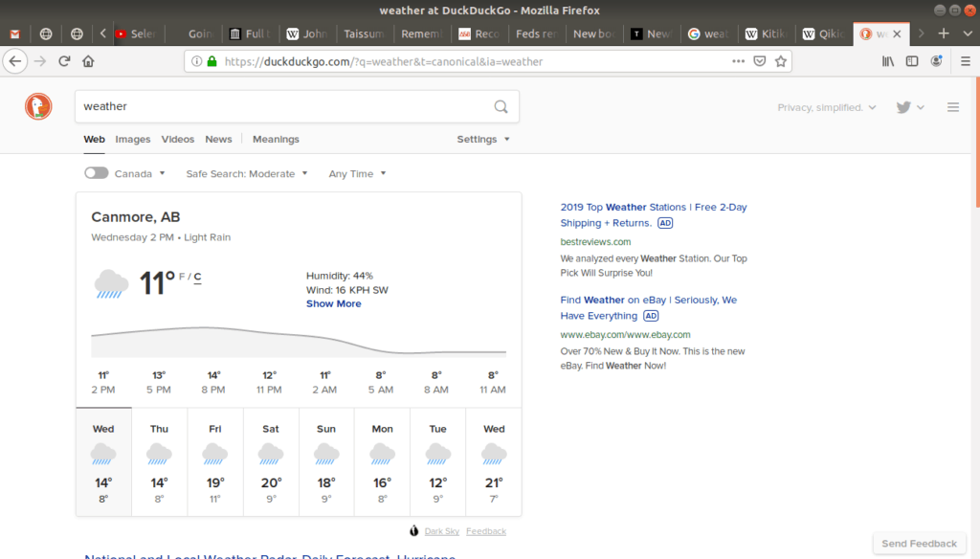Select Sunday in daily forecast
980x559 pixels.
pos(326,462)
